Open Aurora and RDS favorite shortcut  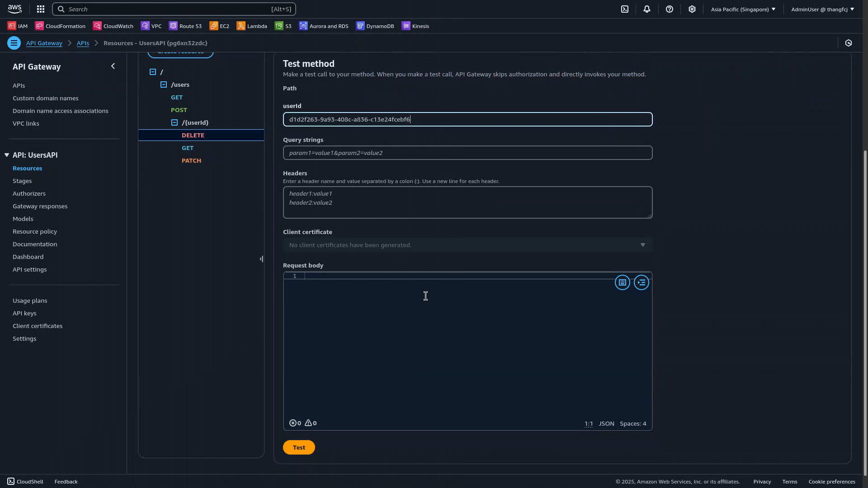(324, 26)
